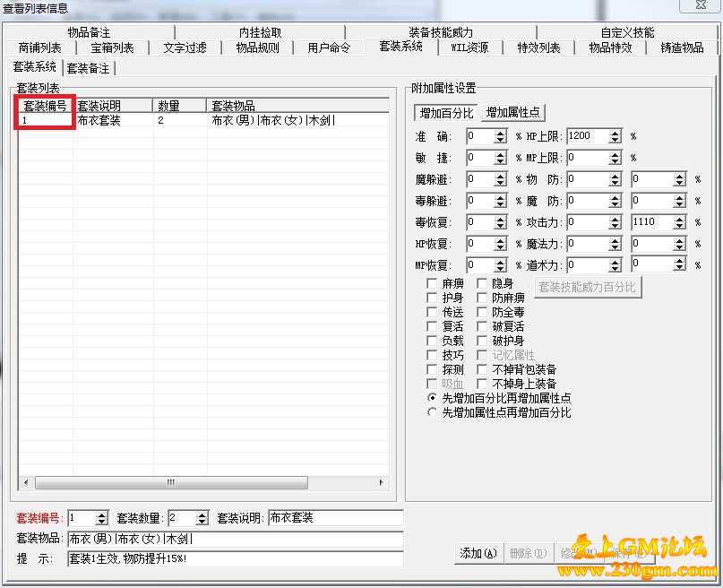
Task: Click the MP恢复 spinner arrows
Action: [500, 265]
